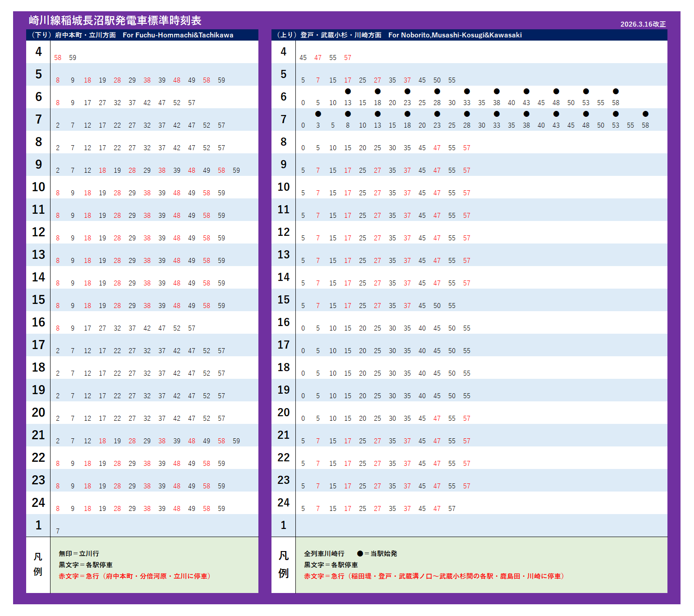Click the 無印＝立川行 legend text
The width and height of the screenshot is (694, 616).
tap(79, 553)
